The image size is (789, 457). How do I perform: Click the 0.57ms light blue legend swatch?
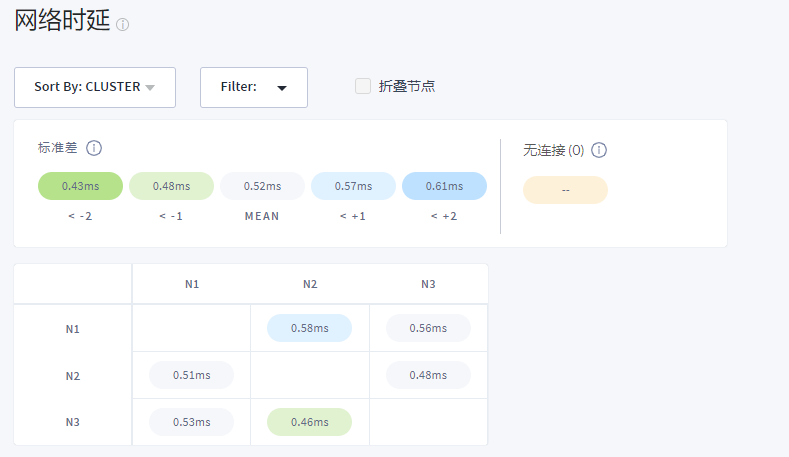tap(353, 186)
